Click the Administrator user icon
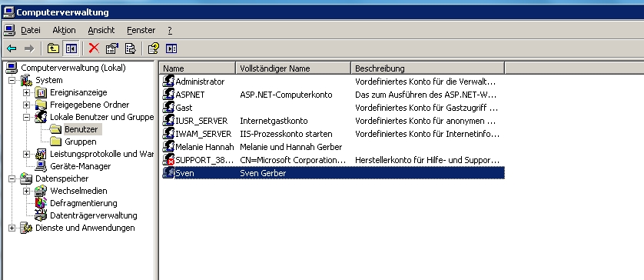This screenshot has height=280, width=644. click(168, 81)
